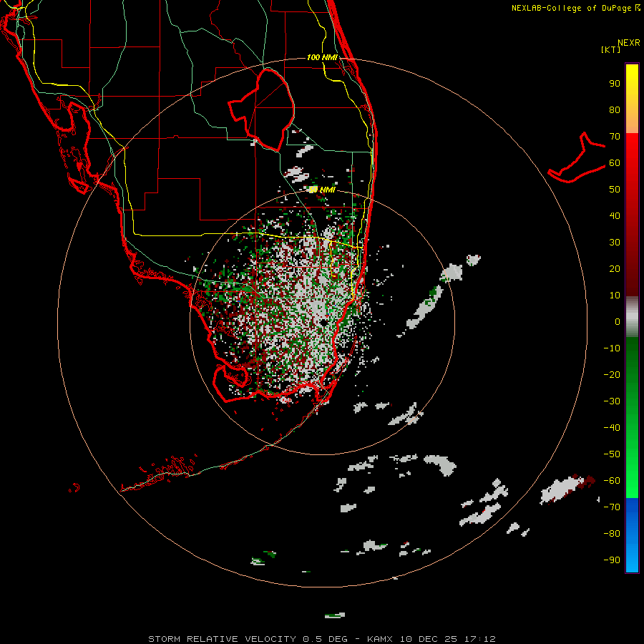Select the 80 value on velocity scale

point(615,110)
